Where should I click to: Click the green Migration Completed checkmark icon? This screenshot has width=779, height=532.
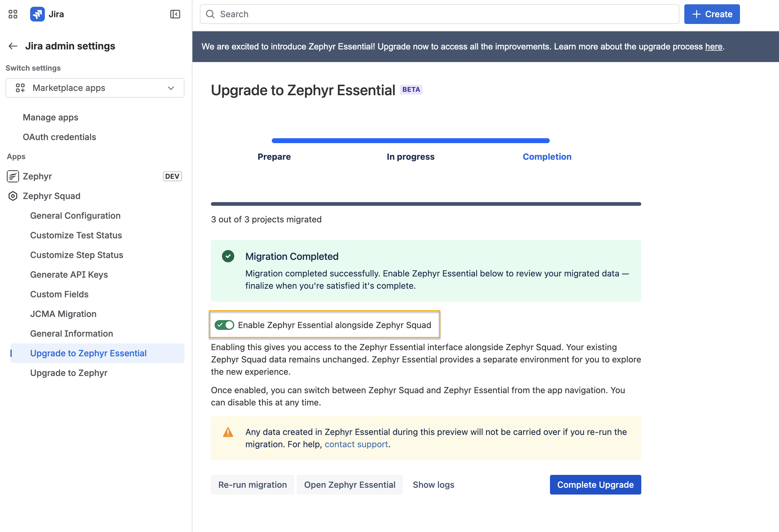click(228, 256)
